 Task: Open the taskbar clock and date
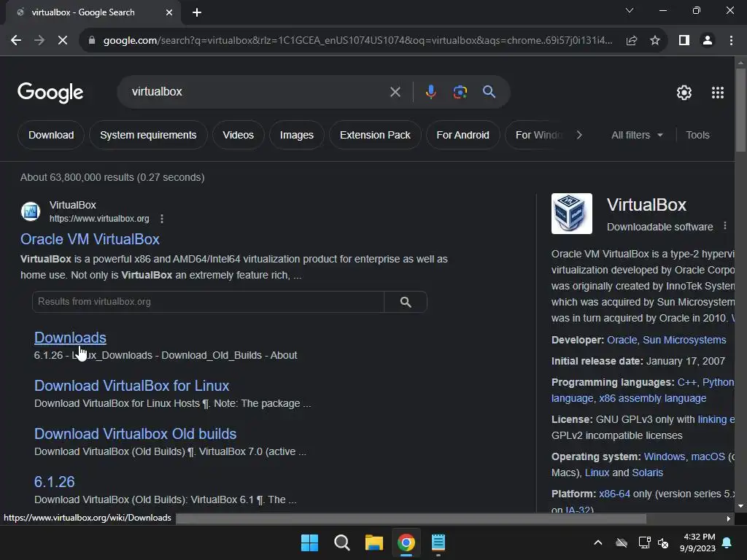tap(697, 542)
